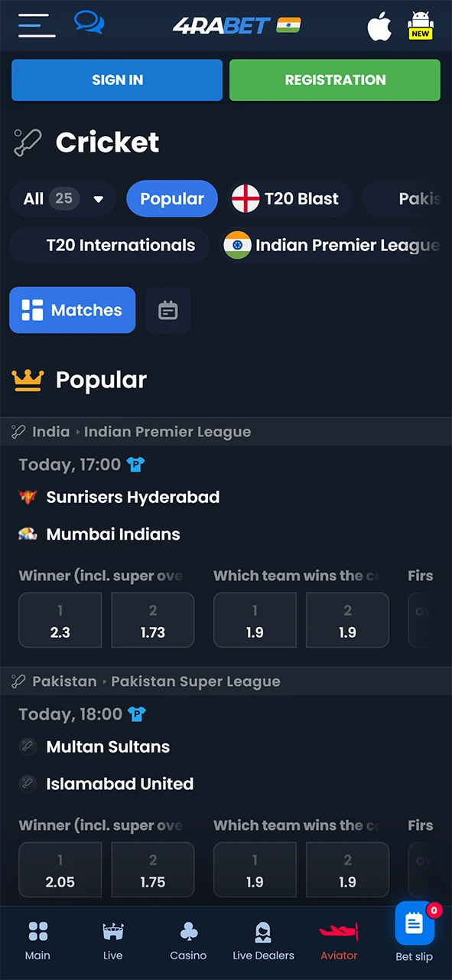
Task: Download the iOS app via Apple icon
Action: 379,25
